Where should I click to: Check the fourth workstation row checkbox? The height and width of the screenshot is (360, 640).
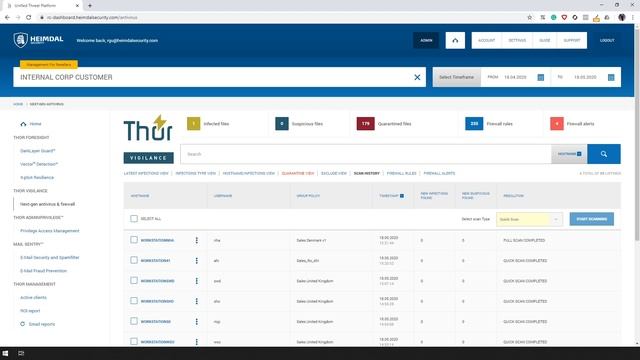pos(134,301)
